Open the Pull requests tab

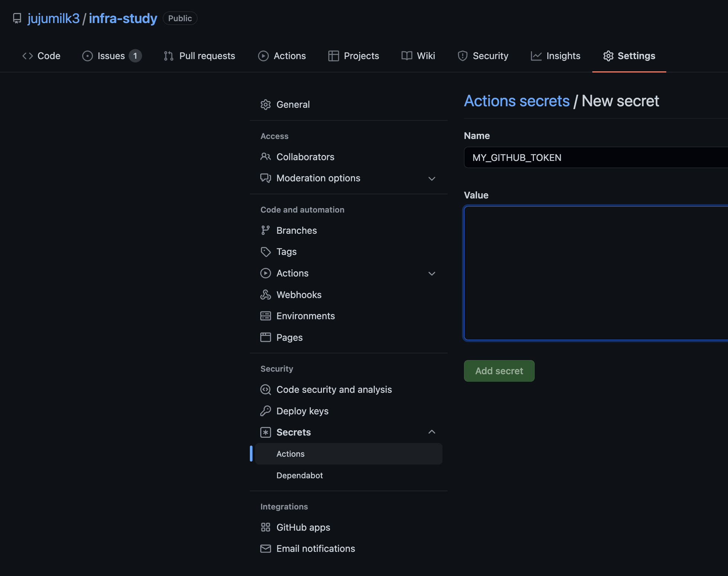[x=200, y=56]
